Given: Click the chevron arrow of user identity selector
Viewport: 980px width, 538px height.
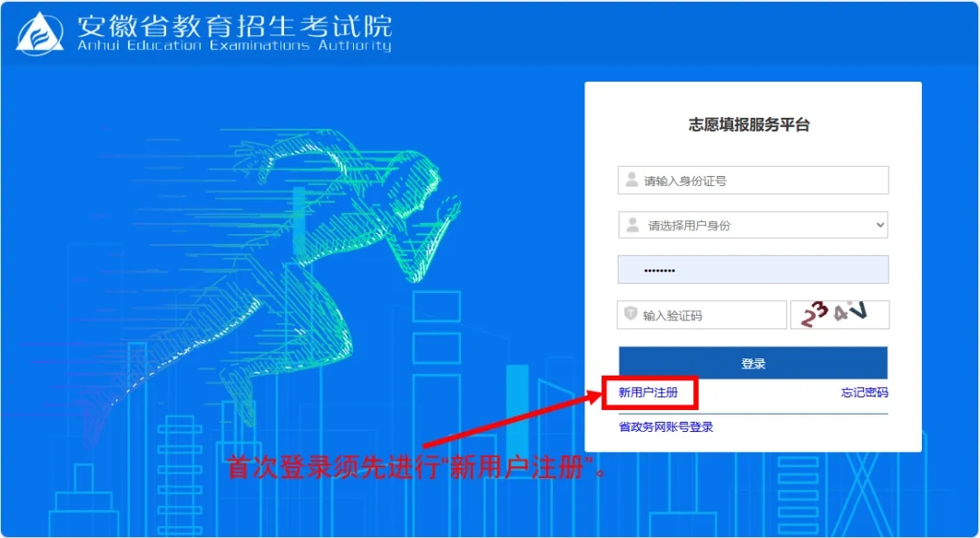Looking at the screenshot, I should click(x=879, y=225).
